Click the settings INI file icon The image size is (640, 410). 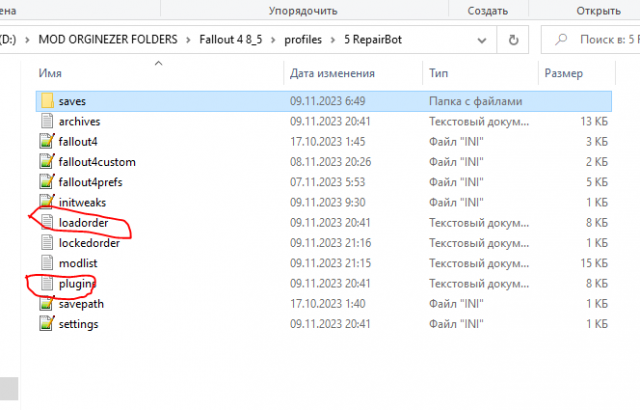pos(46,325)
